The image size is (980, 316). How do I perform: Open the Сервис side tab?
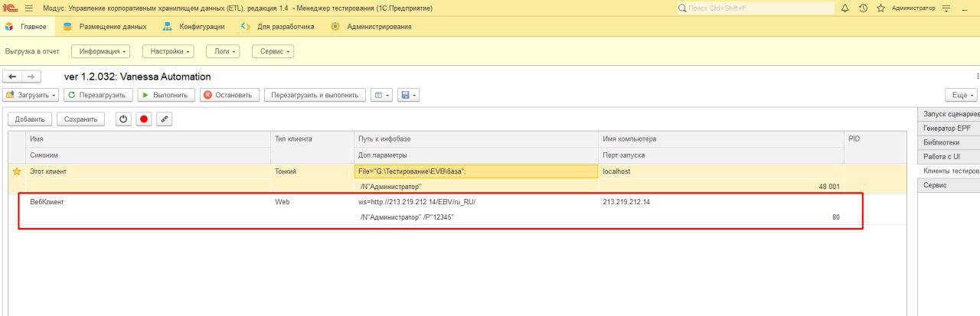coord(949,185)
